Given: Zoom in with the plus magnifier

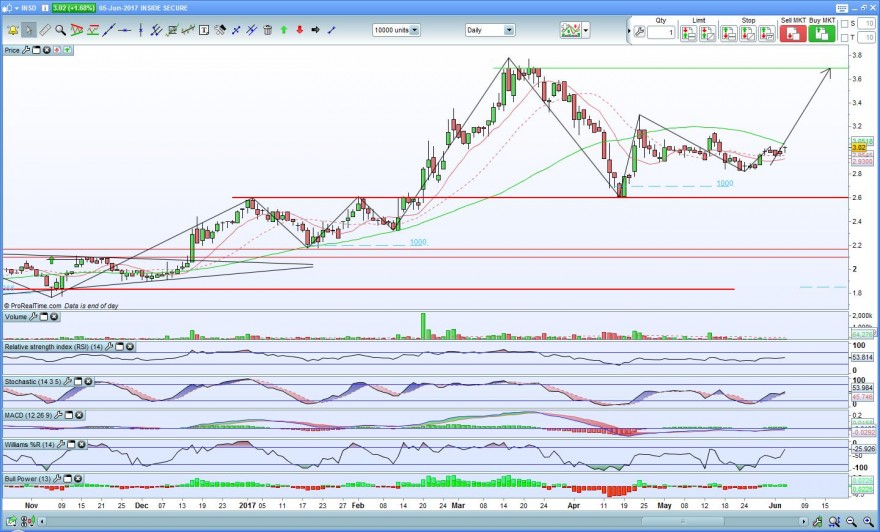Looking at the screenshot, I should click(x=868, y=521).
